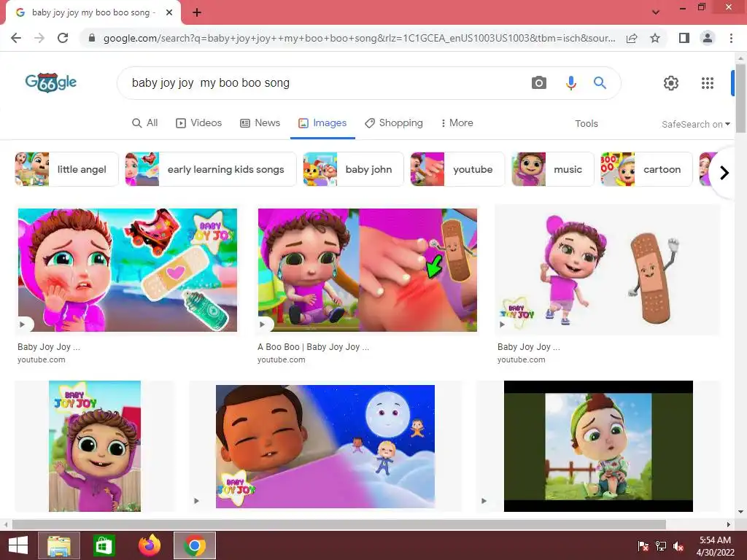Image resolution: width=747 pixels, height=560 pixels.
Task: Open the taskbar clock showing 5:54 AM
Action: 715,546
